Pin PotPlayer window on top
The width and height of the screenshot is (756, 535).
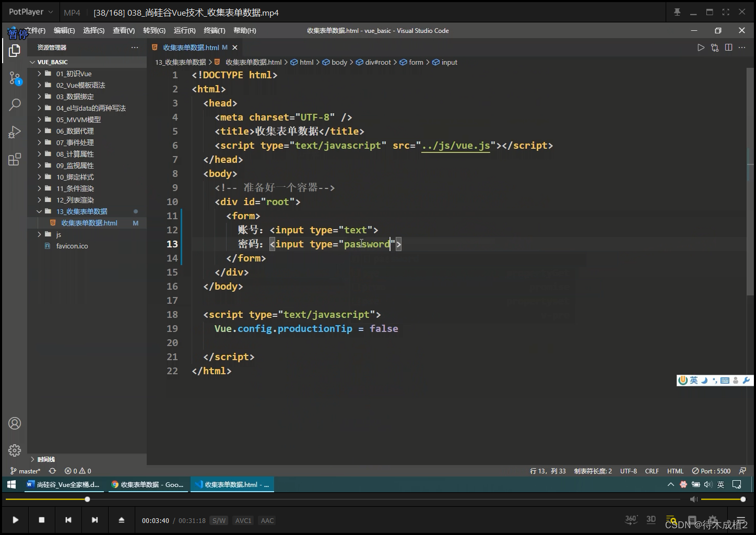pos(677,12)
